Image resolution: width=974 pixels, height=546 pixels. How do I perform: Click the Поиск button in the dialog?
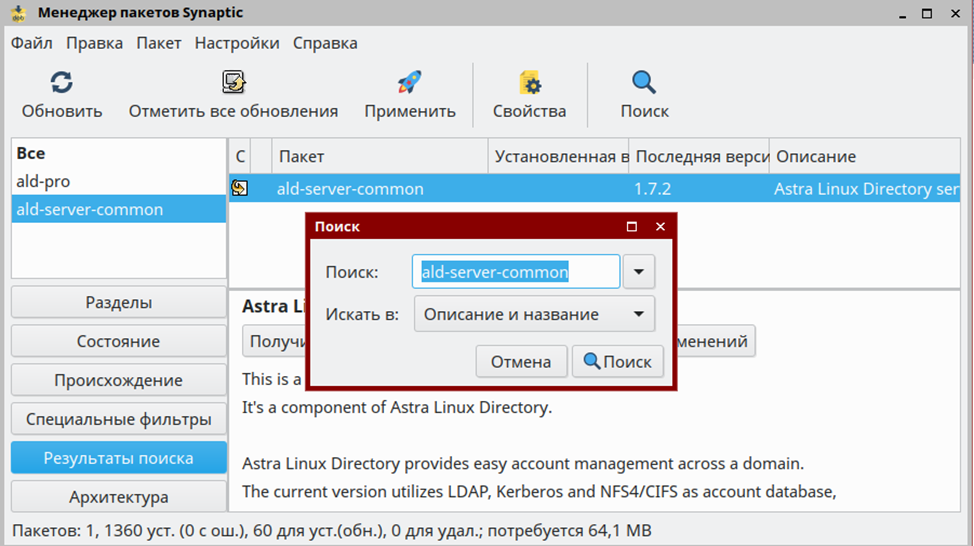coord(617,362)
